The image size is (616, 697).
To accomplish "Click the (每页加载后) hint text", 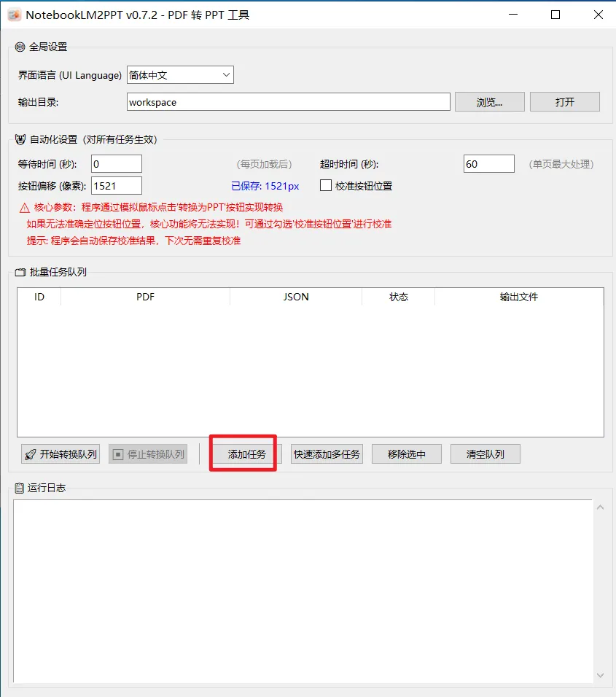I will pyautogui.click(x=264, y=164).
